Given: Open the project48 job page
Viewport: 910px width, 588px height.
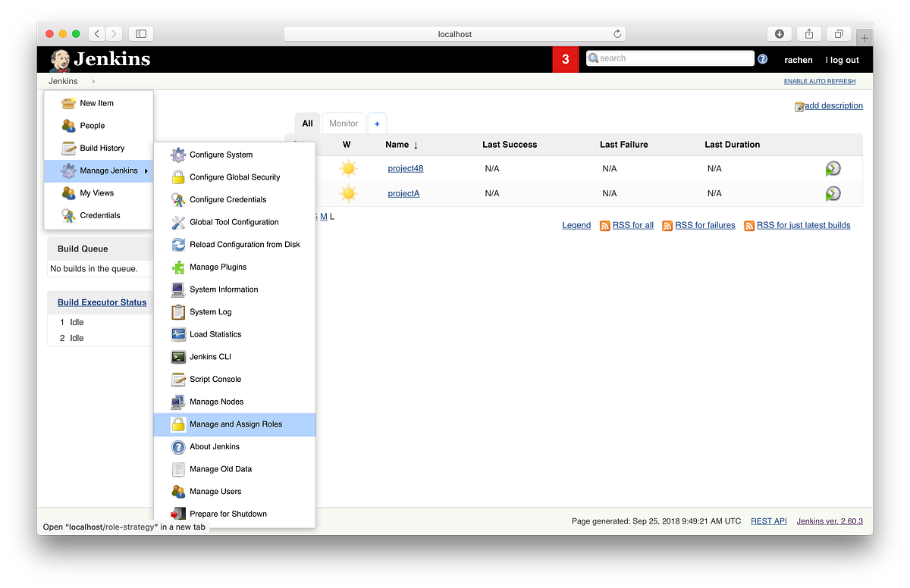Looking at the screenshot, I should click(x=405, y=168).
